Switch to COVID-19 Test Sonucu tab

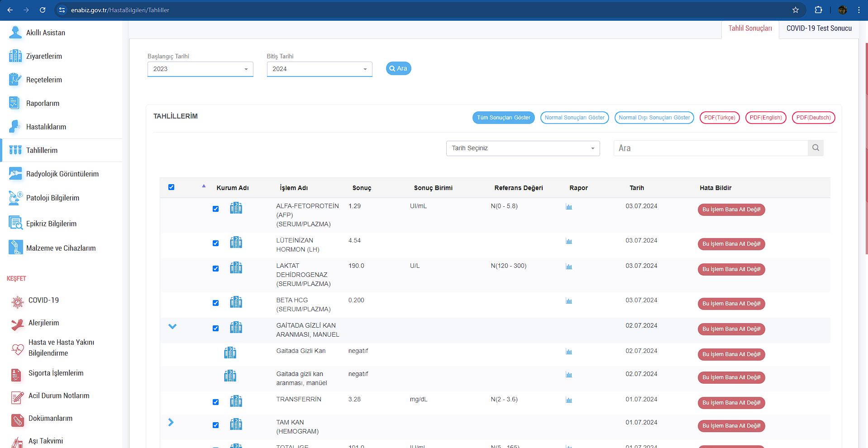coord(819,29)
